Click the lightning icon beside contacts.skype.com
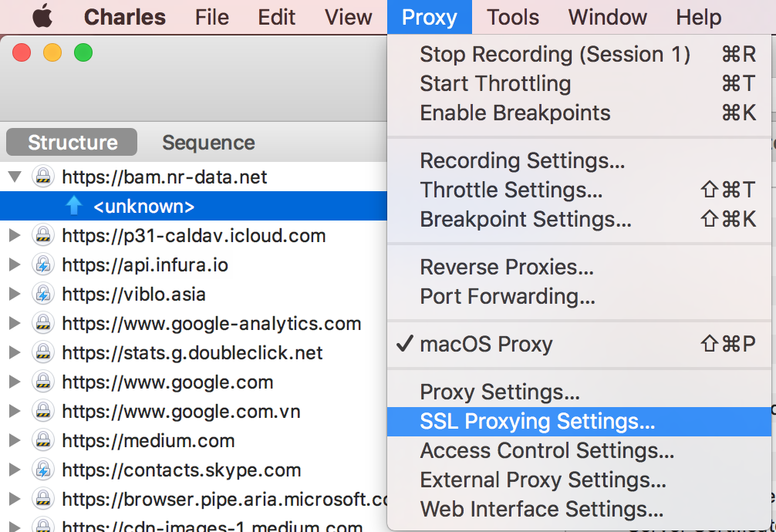This screenshot has width=776, height=532. pyautogui.click(x=43, y=470)
